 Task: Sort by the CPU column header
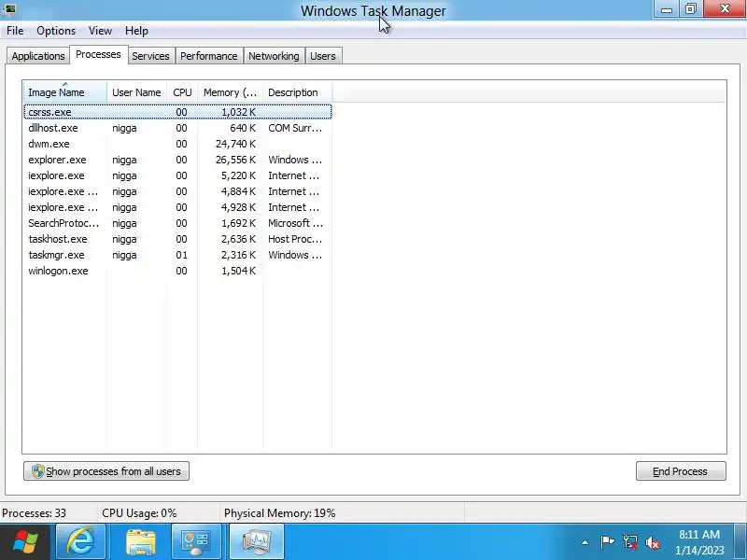(182, 92)
